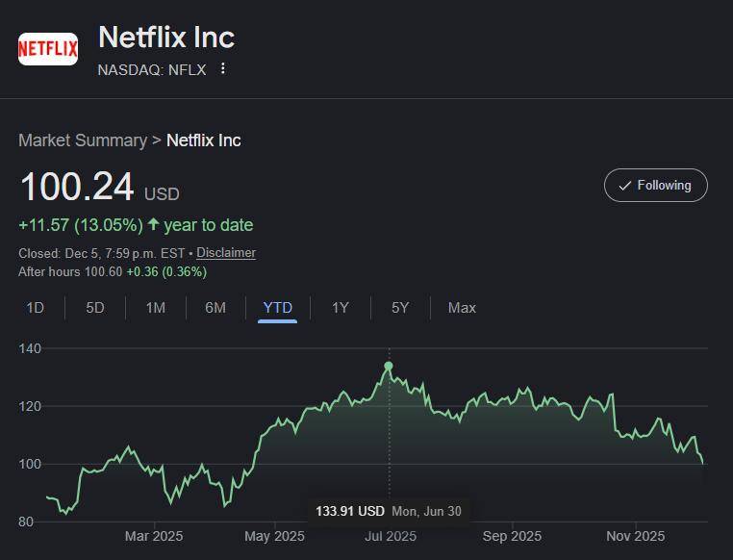Open the three-dot more options menu
Image resolution: width=733 pixels, height=560 pixels.
pos(223,68)
